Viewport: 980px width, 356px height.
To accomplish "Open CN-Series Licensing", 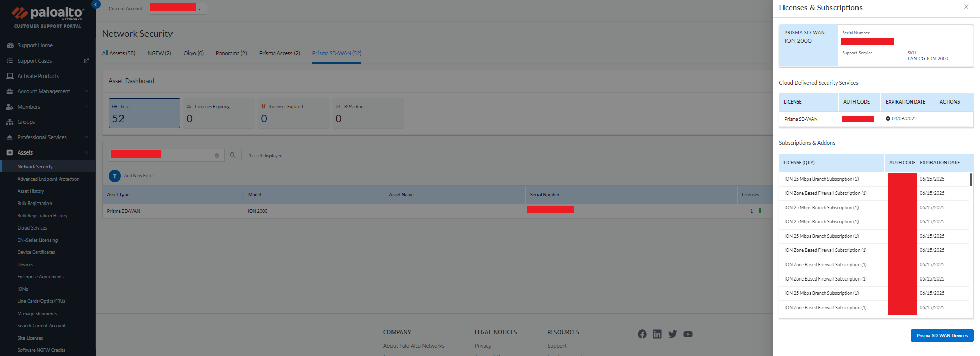I will tap(37, 240).
